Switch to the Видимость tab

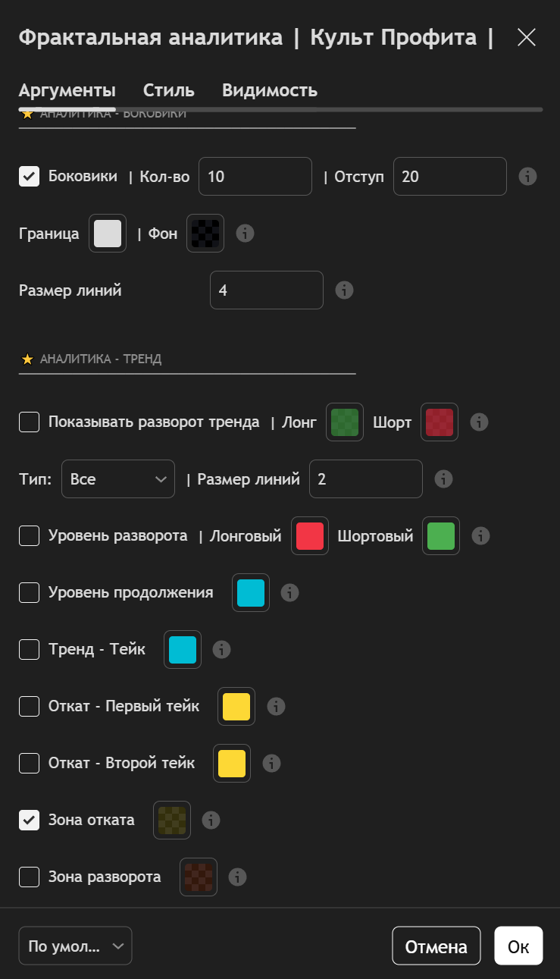coord(270,91)
